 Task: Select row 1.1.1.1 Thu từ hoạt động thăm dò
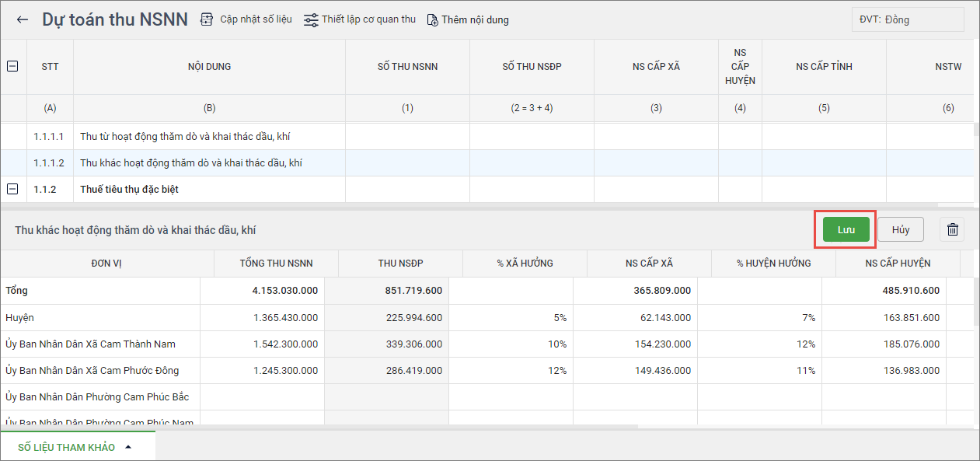click(x=185, y=136)
